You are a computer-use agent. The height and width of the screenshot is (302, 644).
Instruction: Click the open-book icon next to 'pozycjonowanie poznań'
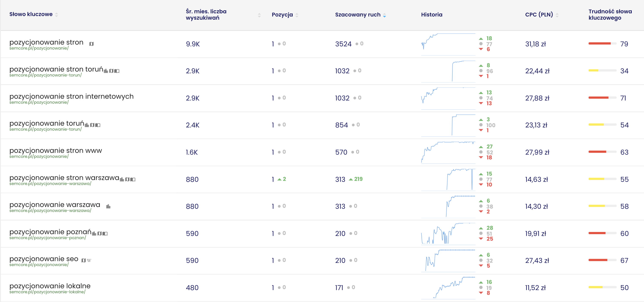(105, 234)
